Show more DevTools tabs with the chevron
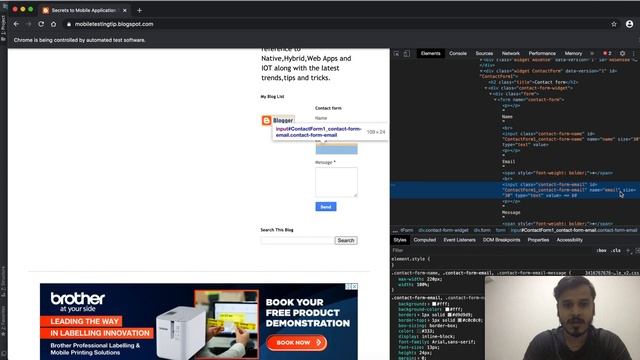The image size is (640, 360). [592, 53]
